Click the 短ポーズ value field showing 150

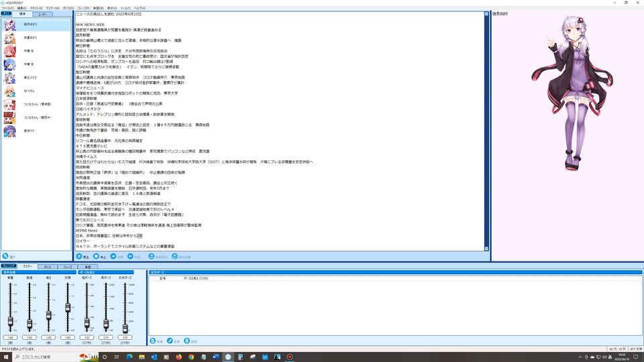tap(87, 337)
